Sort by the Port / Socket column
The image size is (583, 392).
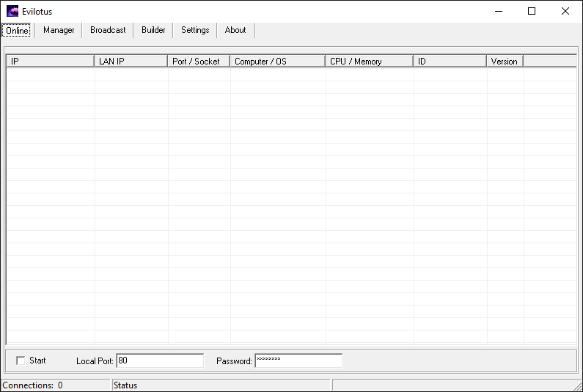click(198, 62)
